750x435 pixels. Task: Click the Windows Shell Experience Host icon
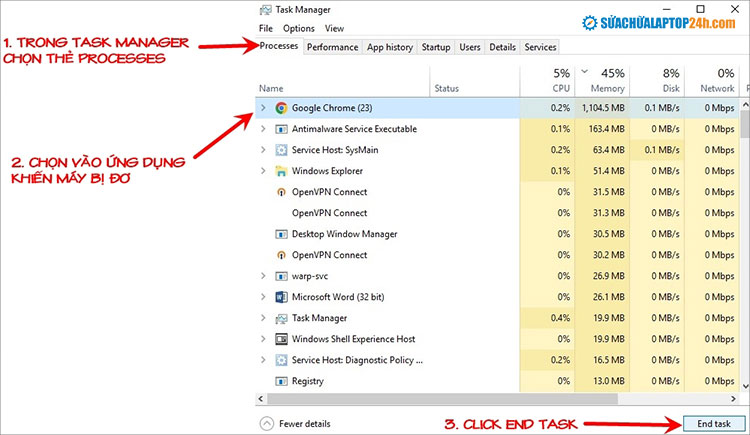[281, 339]
